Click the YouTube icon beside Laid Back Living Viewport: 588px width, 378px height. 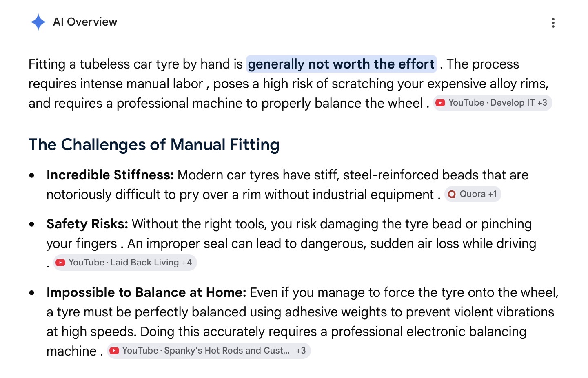click(60, 263)
